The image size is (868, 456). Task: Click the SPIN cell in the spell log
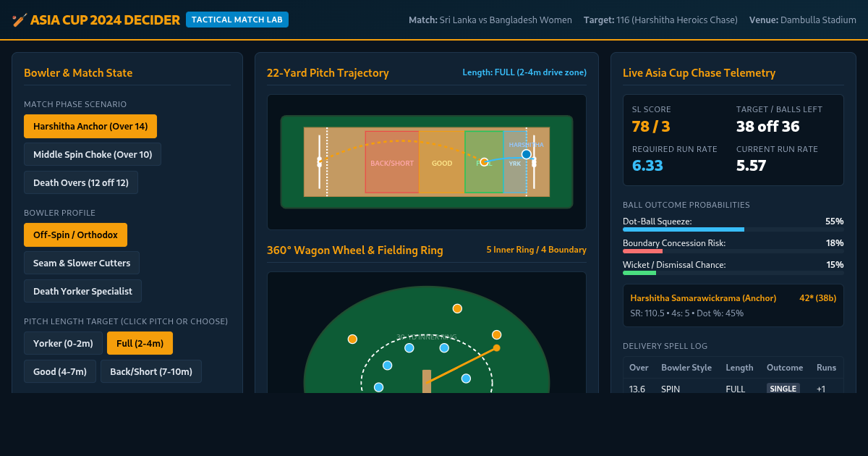coord(671,389)
